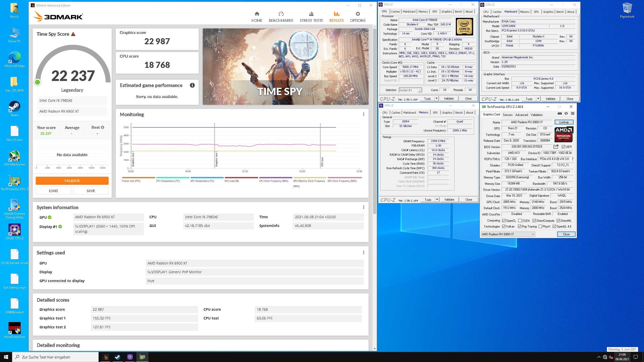Click the GPU-Z BIOS export share icon
Screen dimensions: 644x362
click(x=556, y=147)
